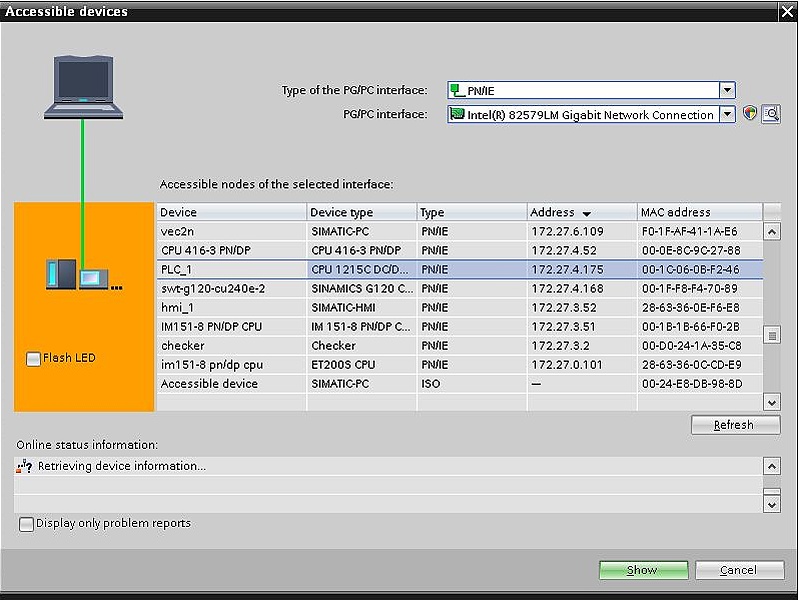Enable the Flash LED checkbox
Image resolution: width=800 pixels, height=600 pixels.
point(33,359)
